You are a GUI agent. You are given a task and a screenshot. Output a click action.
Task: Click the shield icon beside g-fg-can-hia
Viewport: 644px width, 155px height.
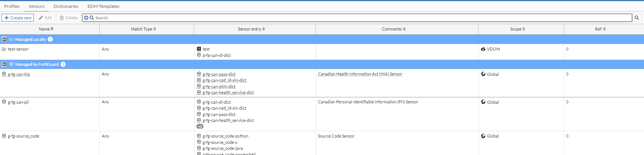(x=4, y=74)
